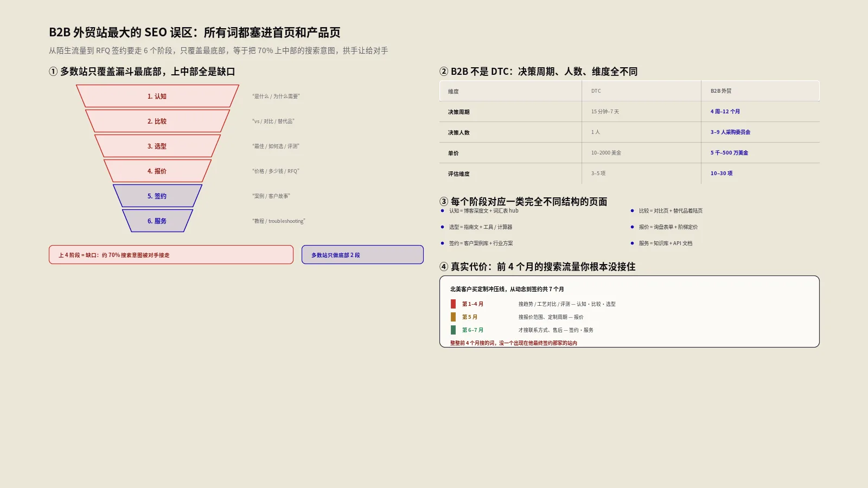
Task: Select the funnel stage 2. 比较
Action: click(157, 121)
